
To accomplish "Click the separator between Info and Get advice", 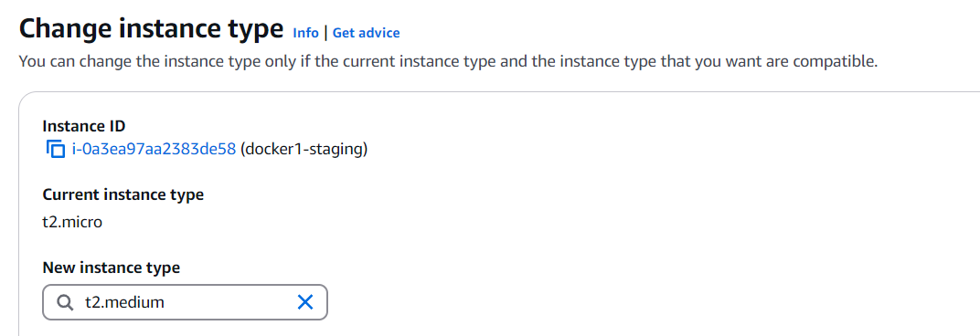I will pos(325,33).
